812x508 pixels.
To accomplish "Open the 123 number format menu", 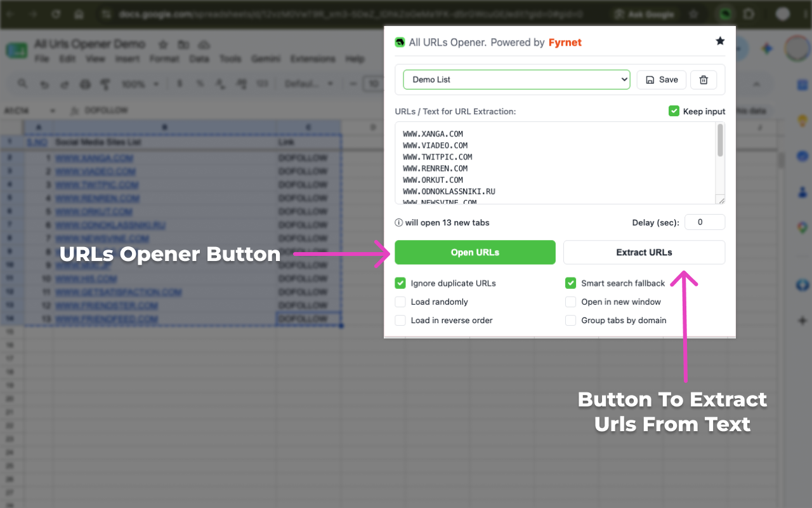I will coord(261,84).
